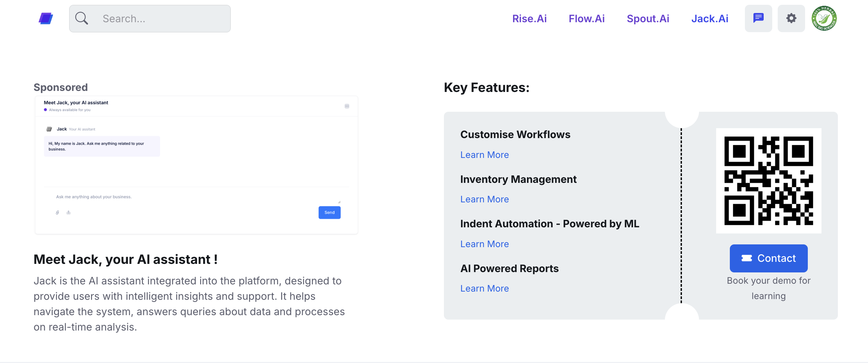Click the search magnifier icon

(x=81, y=18)
